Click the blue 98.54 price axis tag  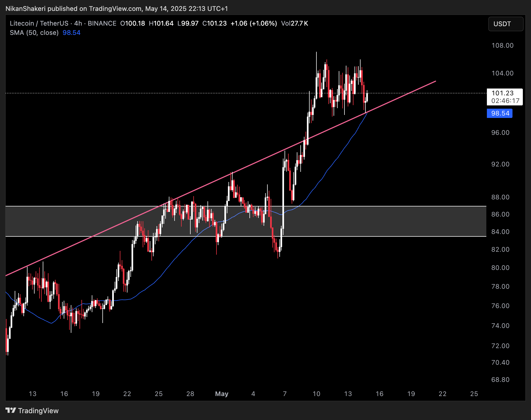500,113
